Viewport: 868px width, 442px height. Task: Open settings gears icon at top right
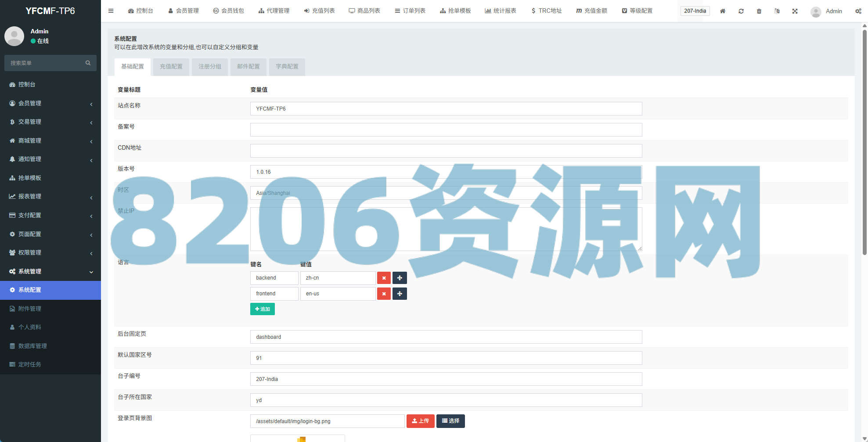click(x=858, y=11)
